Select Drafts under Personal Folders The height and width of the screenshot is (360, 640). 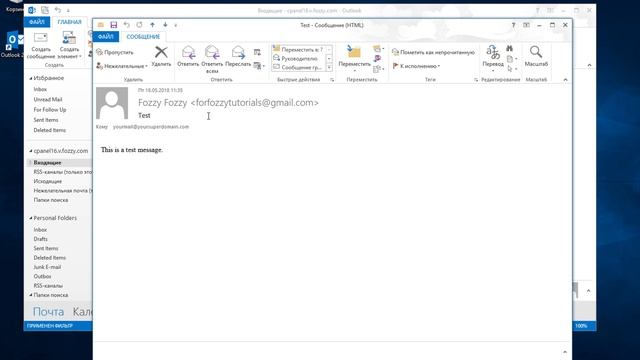pos(40,239)
